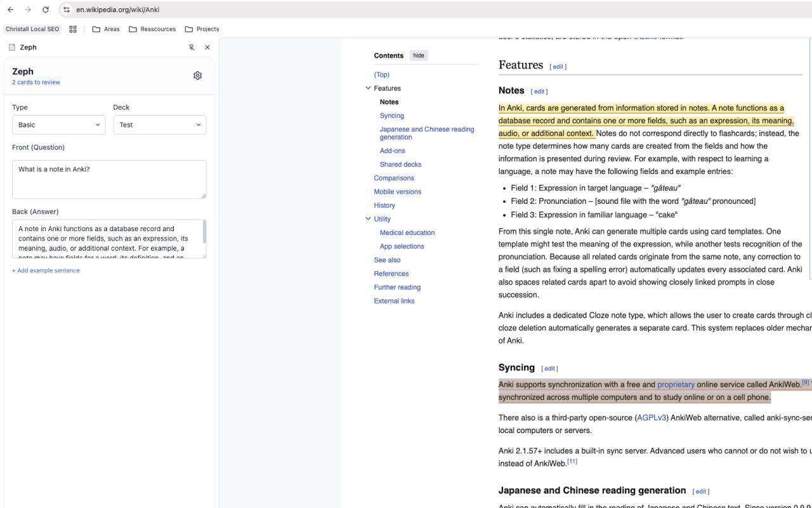
Task: Open Zeph settings gear
Action: pos(197,76)
